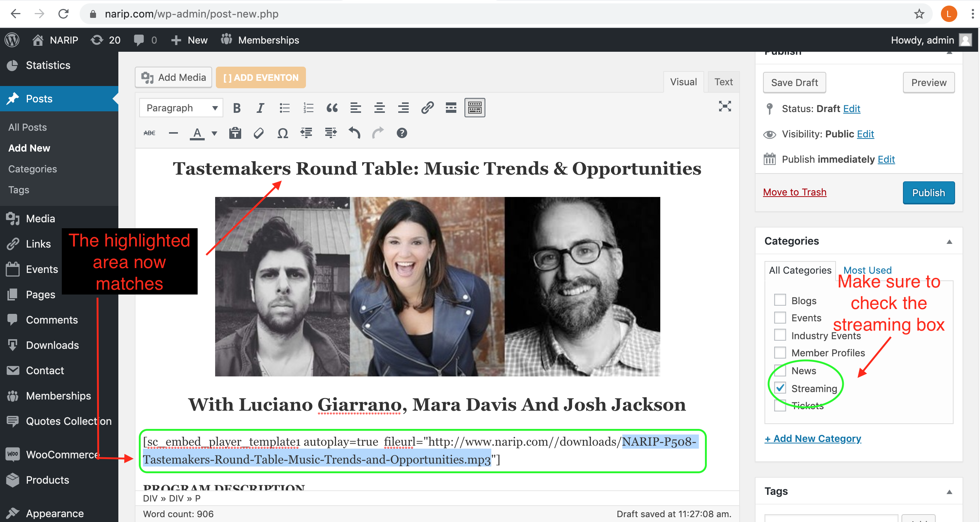Enter distraction-free writing mode

point(725,106)
